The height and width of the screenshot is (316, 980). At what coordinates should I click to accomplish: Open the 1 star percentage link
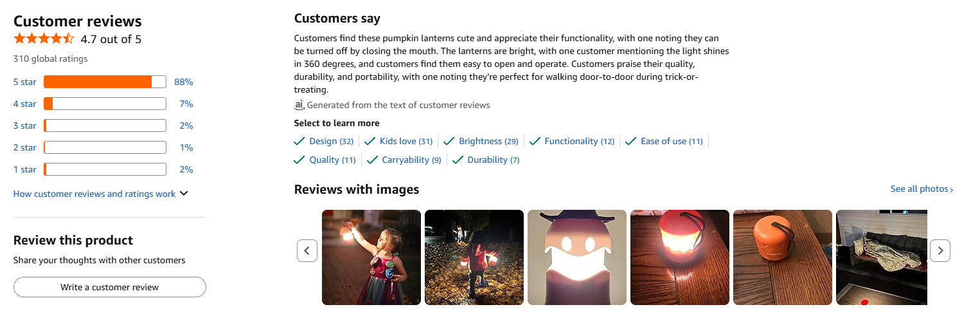(186, 169)
